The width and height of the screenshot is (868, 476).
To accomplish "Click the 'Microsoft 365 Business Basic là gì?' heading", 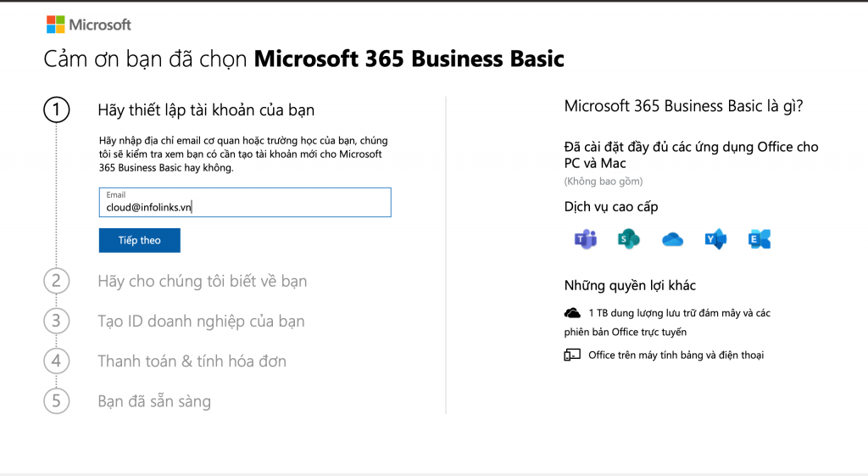I will pos(683,106).
